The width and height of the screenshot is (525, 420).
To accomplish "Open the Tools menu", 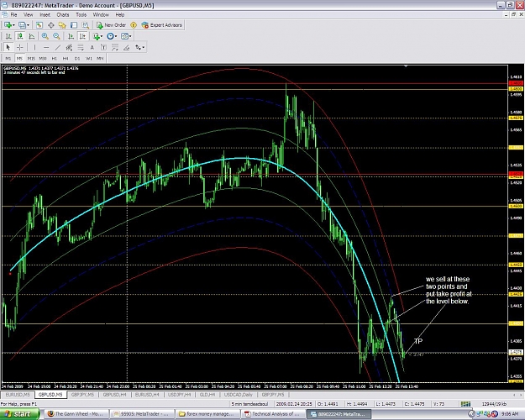I will (x=81, y=15).
